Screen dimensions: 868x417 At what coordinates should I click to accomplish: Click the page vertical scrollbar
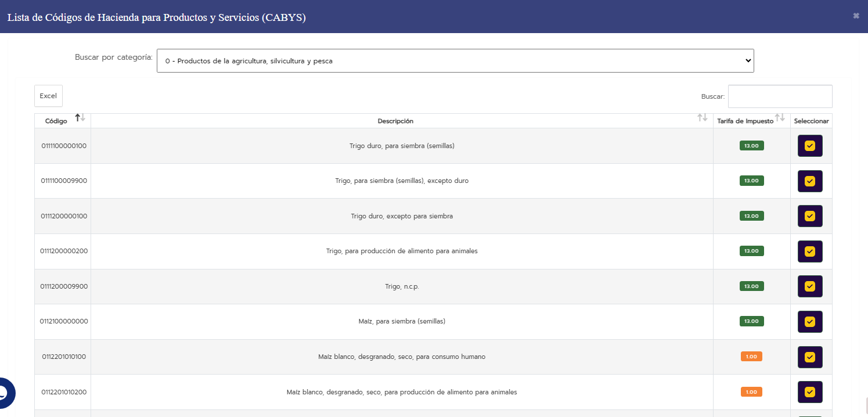tap(866, 407)
